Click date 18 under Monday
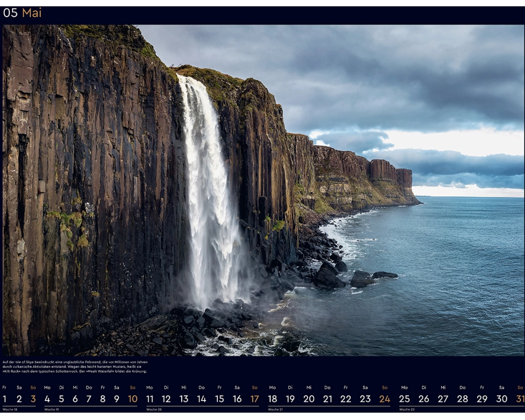 272,398
